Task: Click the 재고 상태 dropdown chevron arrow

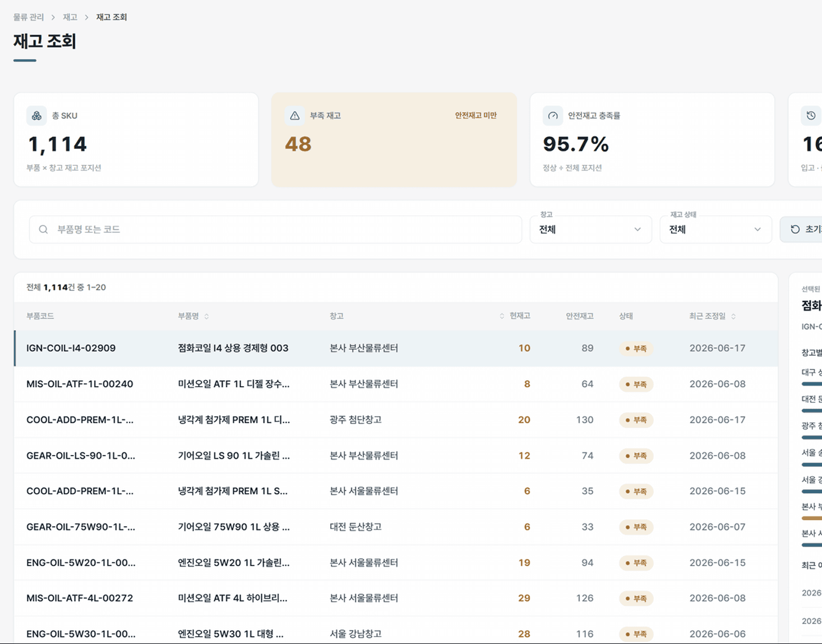Action: click(758, 229)
